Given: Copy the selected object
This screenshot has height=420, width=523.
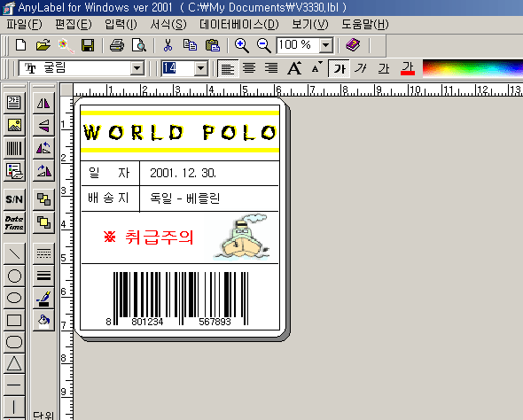Looking at the screenshot, I should tap(190, 45).
